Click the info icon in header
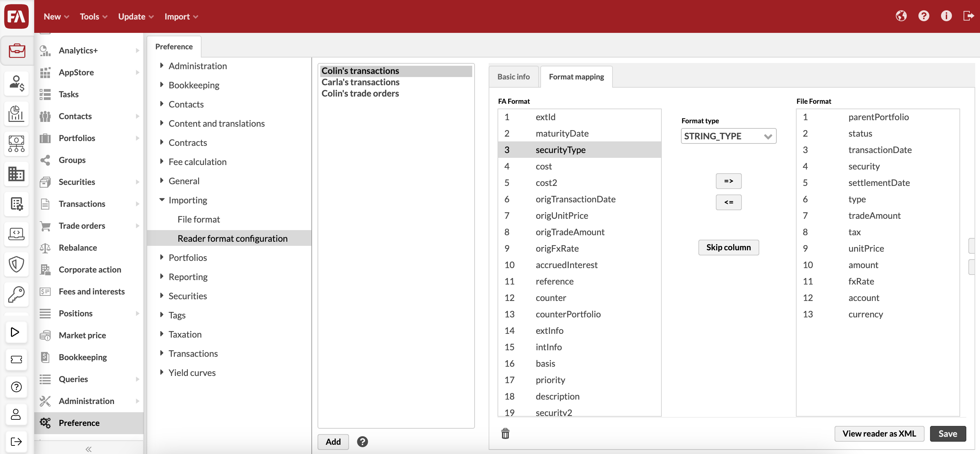Image resolution: width=980 pixels, height=454 pixels. [946, 16]
